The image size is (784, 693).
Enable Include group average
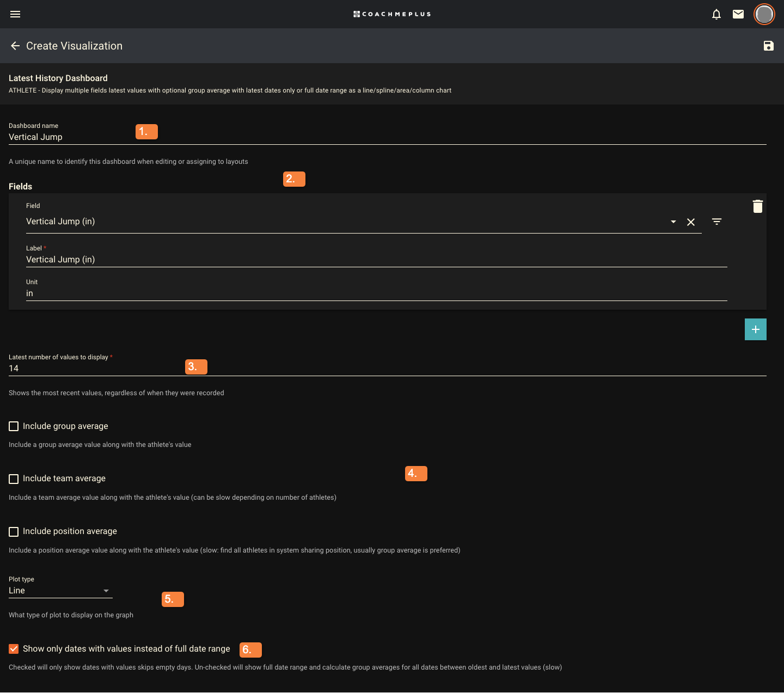(14, 426)
